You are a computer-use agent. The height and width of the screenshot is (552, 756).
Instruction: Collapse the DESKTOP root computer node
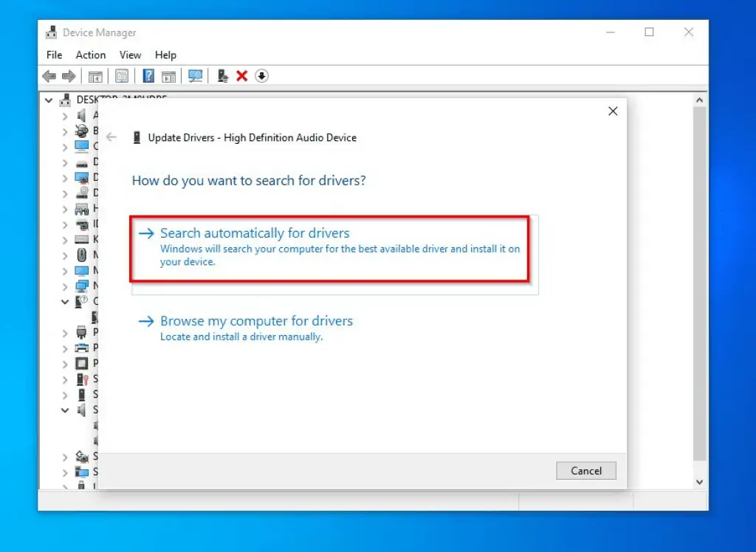click(49, 100)
